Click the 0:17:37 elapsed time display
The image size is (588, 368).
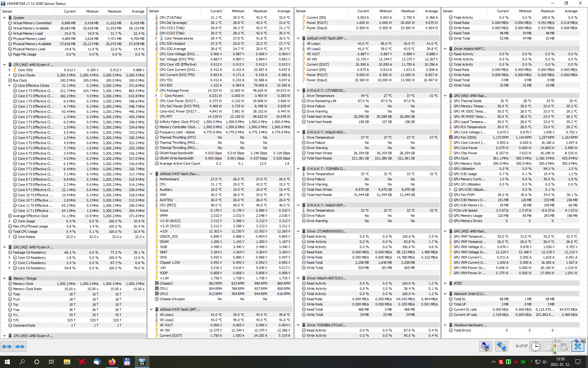[x=522, y=346]
